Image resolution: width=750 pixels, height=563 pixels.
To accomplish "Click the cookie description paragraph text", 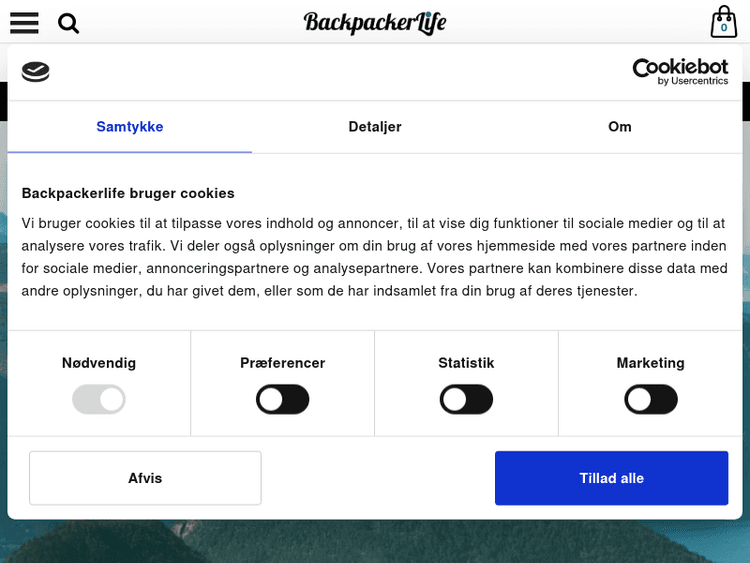I will click(375, 257).
